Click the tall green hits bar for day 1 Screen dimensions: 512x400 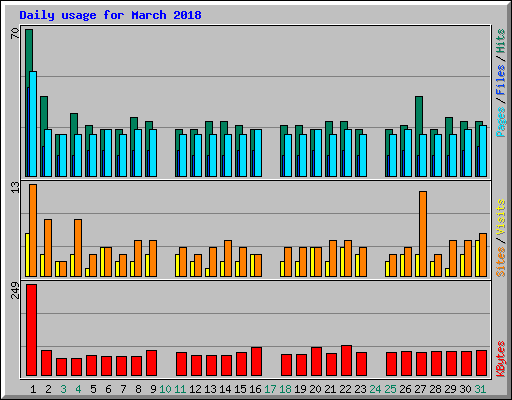coord(29,50)
